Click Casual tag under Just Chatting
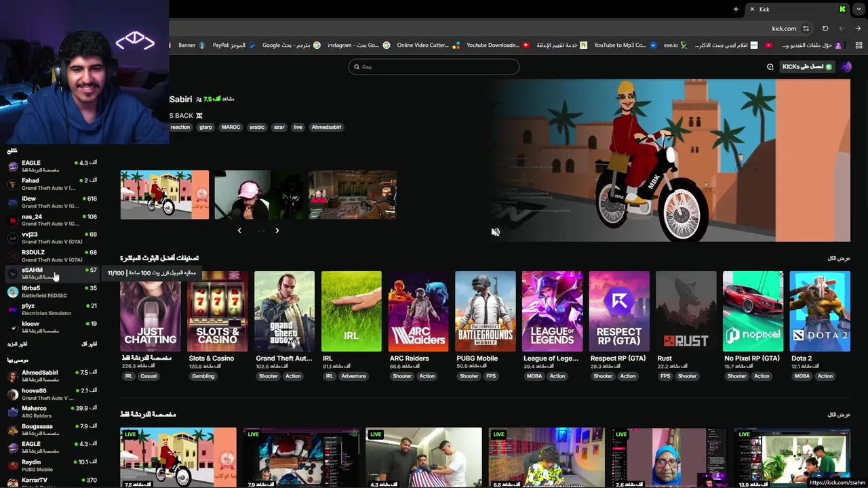 pos(149,376)
